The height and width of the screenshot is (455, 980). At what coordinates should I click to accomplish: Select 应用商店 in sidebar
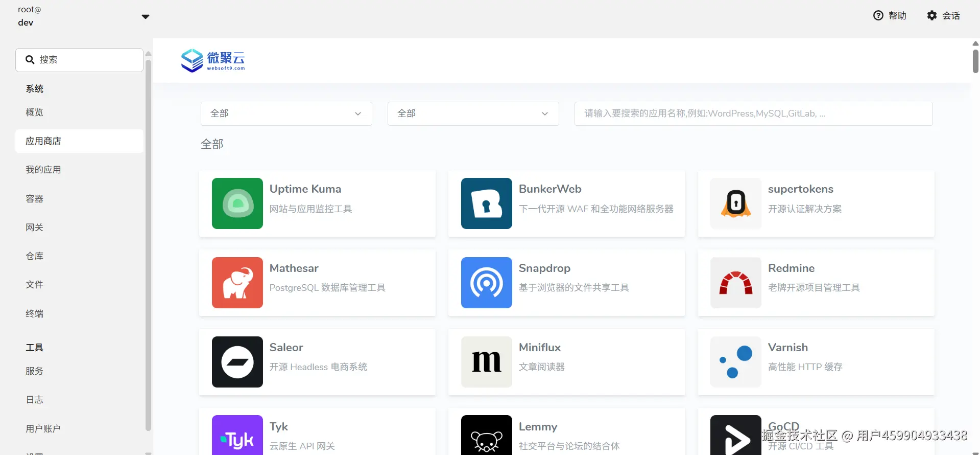[79, 141]
